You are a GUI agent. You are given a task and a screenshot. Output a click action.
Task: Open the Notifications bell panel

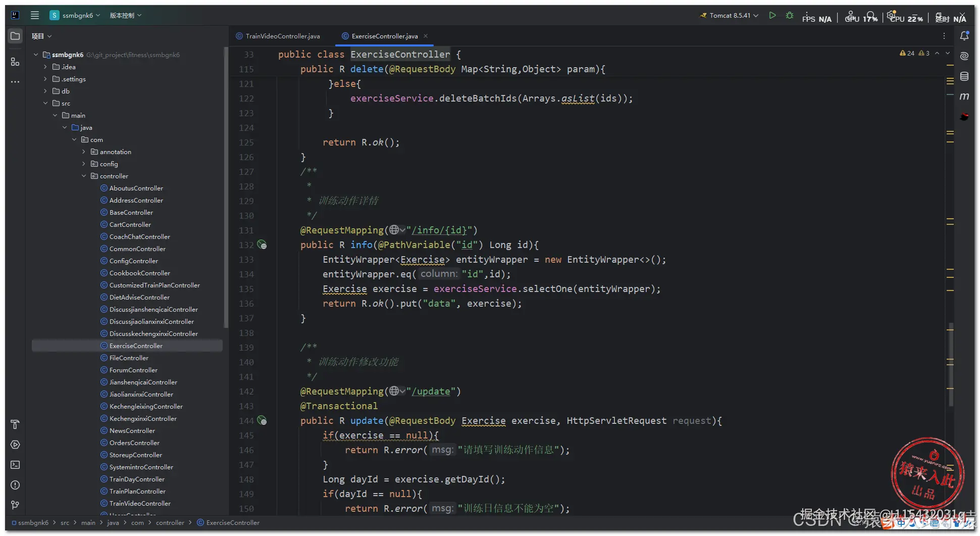[x=964, y=36]
